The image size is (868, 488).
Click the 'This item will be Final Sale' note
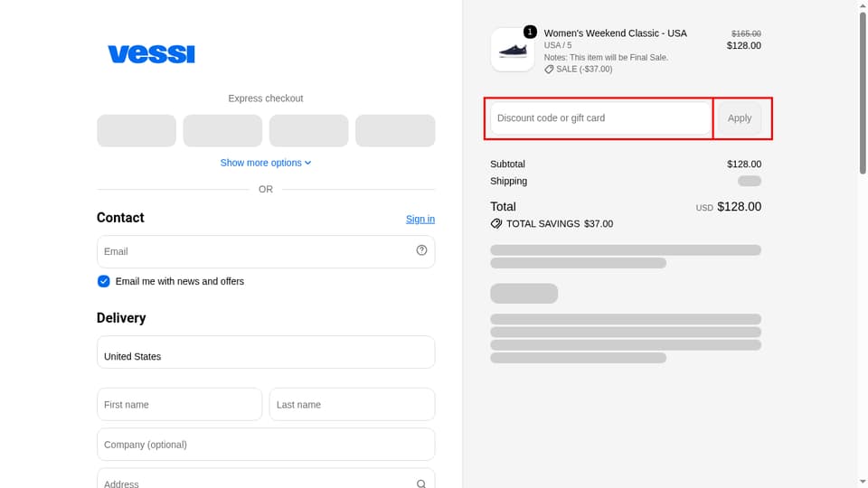pos(606,58)
